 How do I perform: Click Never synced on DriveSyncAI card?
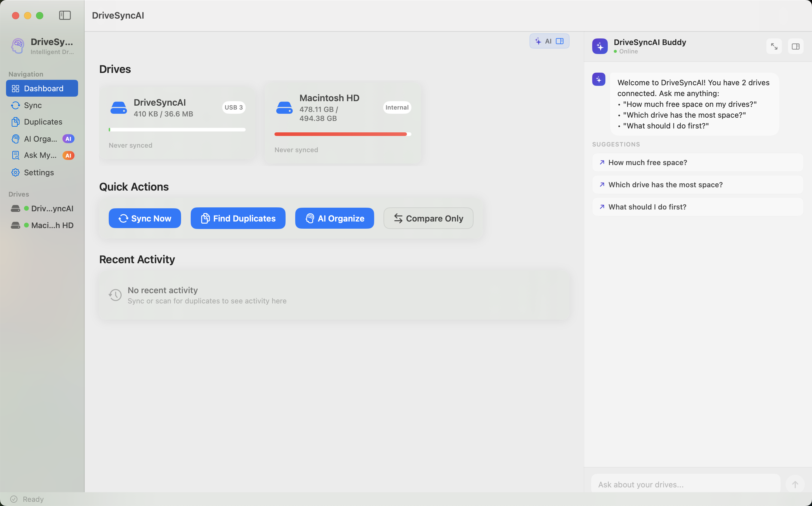point(131,145)
